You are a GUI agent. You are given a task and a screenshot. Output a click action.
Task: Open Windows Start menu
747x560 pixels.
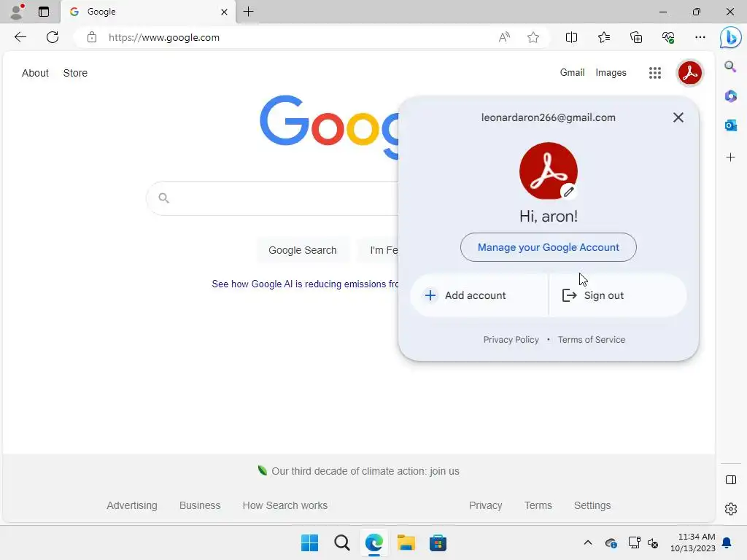[309, 542]
